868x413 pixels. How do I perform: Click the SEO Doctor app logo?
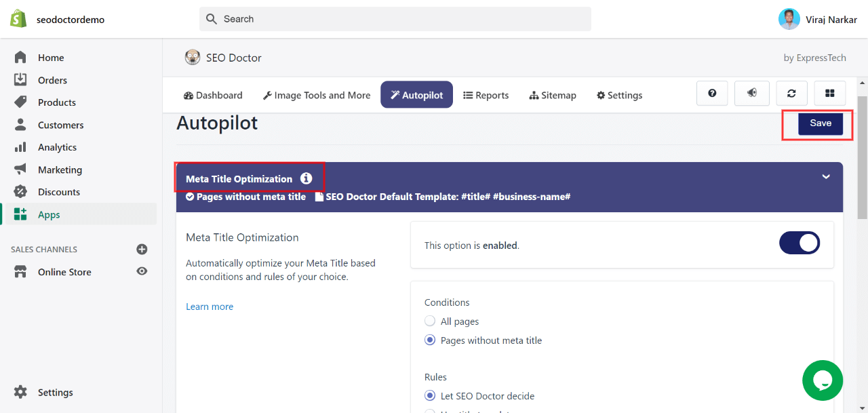point(193,58)
